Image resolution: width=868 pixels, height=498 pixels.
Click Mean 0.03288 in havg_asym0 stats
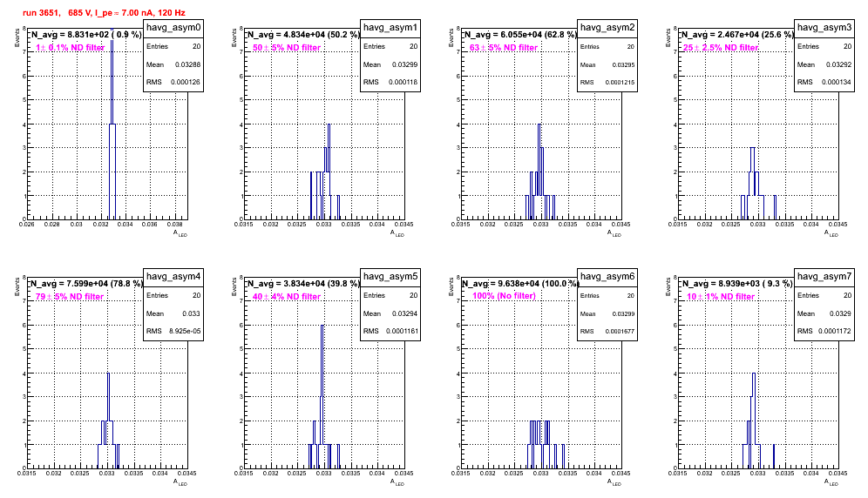pyautogui.click(x=173, y=64)
